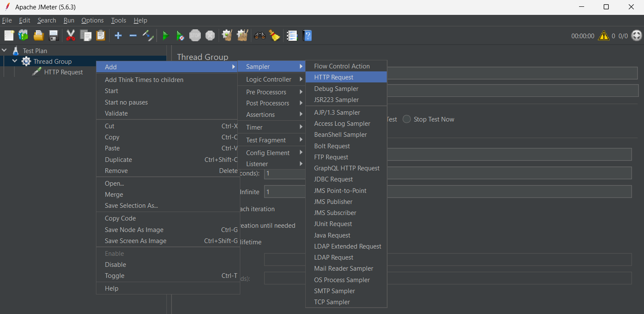
Task: Click the New test plan toolbar icon
Action: coord(9,36)
